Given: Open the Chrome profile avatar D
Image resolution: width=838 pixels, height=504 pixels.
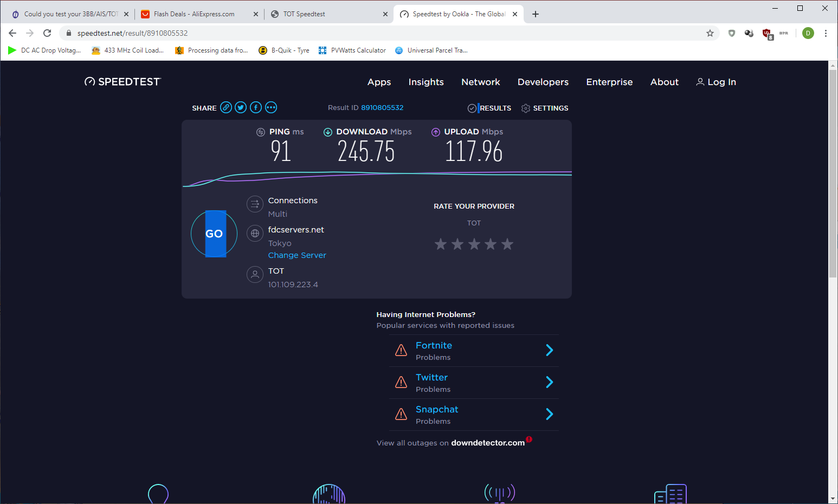Looking at the screenshot, I should pos(808,33).
